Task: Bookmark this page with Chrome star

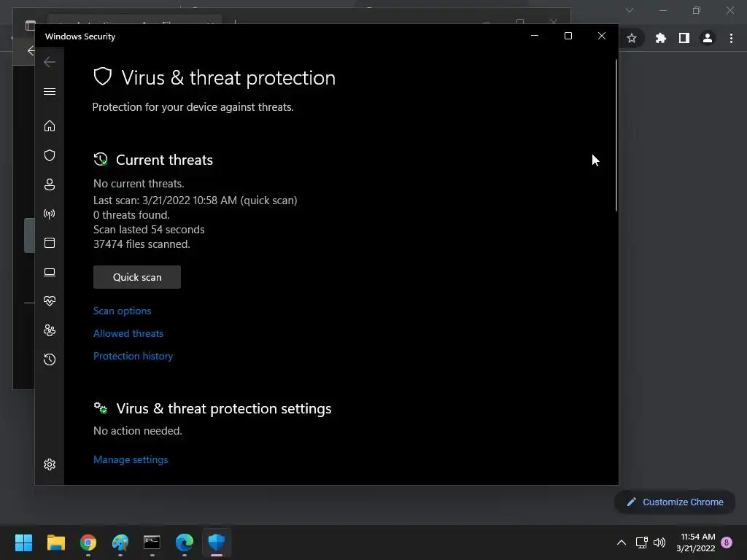Action: (632, 38)
